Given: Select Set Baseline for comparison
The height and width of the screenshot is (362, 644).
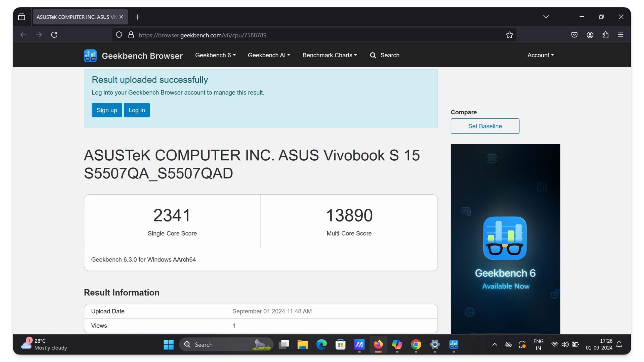Looking at the screenshot, I should (x=485, y=126).
